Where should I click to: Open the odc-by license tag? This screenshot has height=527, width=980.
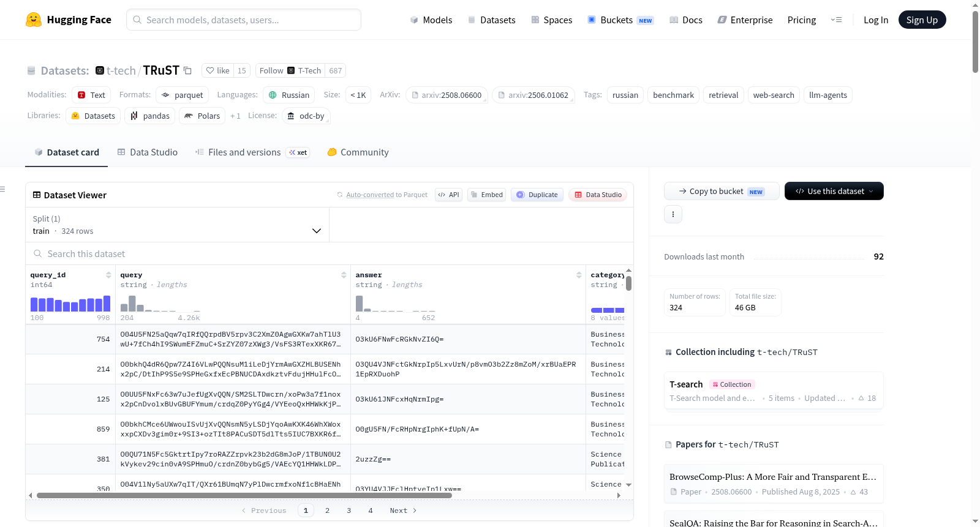(x=306, y=116)
